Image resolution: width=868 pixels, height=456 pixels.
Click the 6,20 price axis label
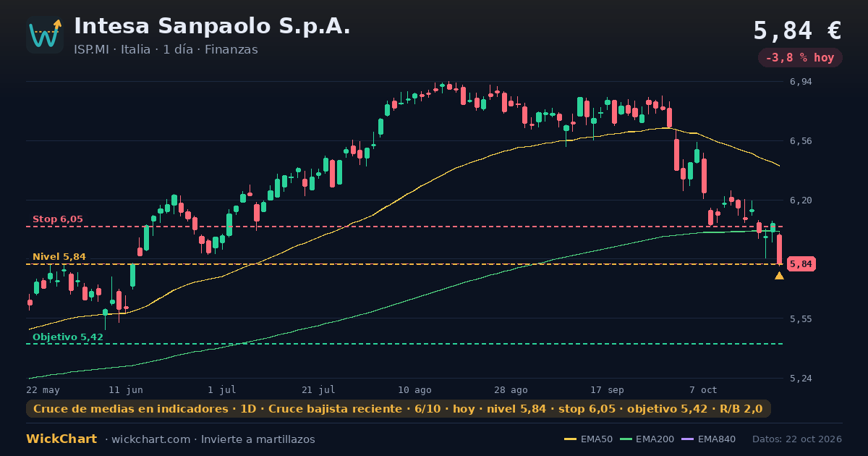click(801, 200)
